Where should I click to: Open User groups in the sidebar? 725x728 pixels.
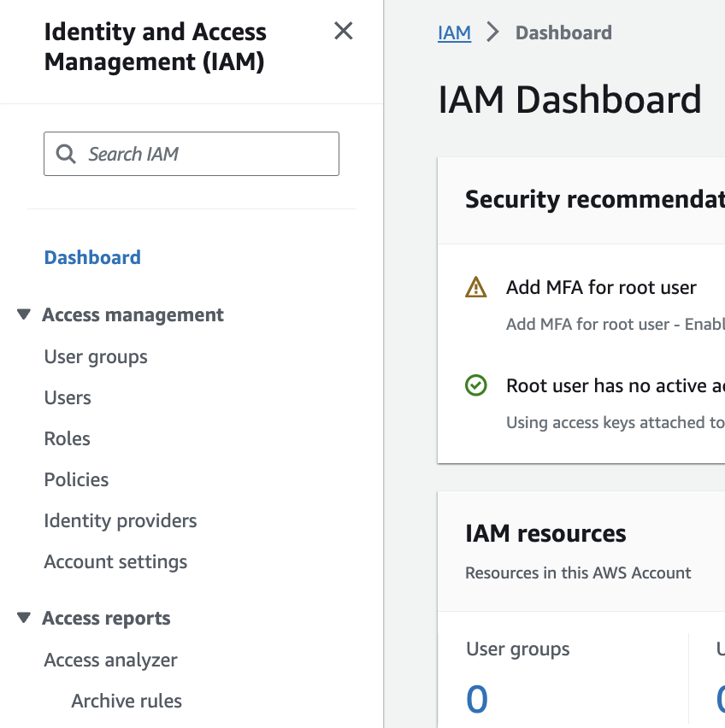[x=96, y=357]
